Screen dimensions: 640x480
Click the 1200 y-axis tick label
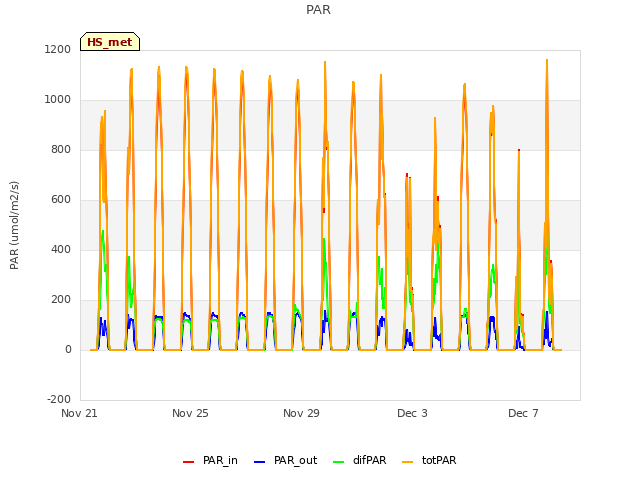[x=58, y=49]
